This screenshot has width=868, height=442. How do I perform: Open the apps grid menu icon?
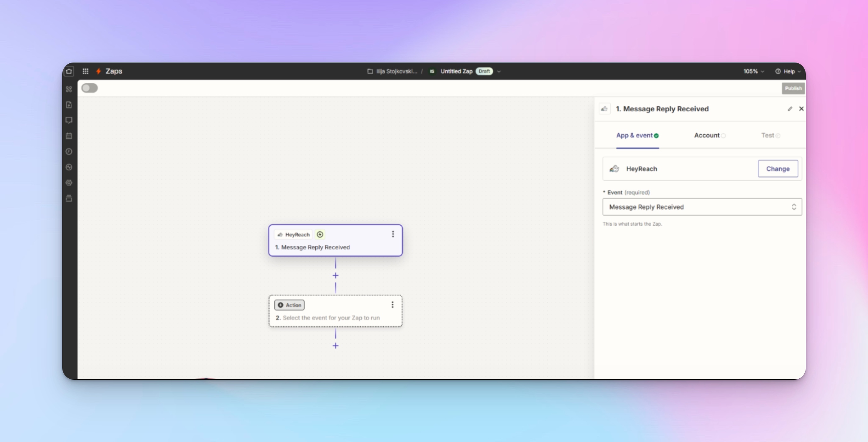85,71
